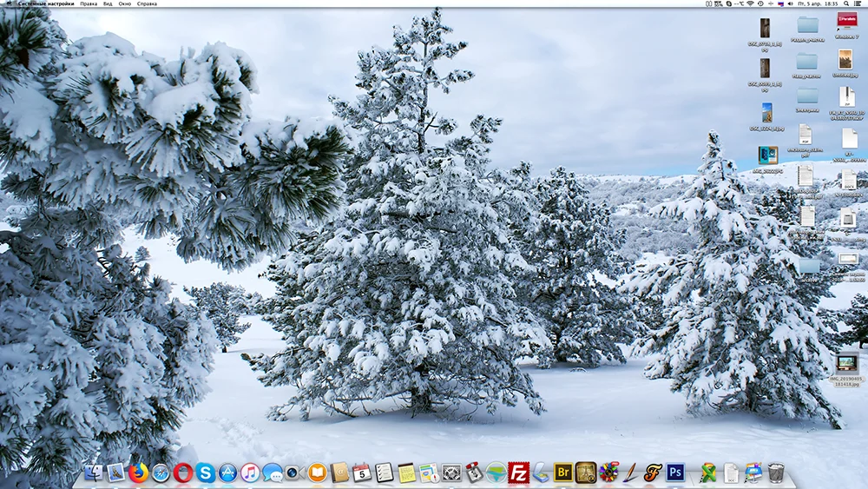868x489 pixels.
Task: Click the Wi-Fi status icon
Action: pyautogui.click(x=751, y=3)
